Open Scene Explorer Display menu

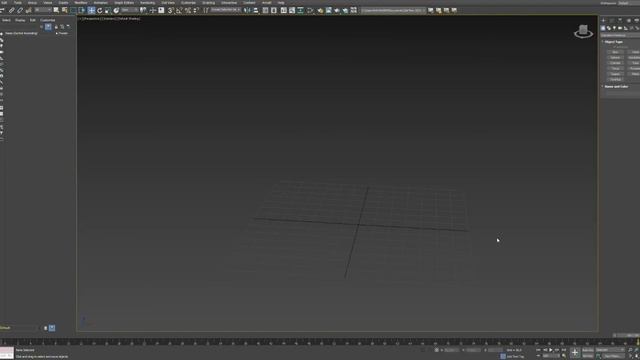pos(20,20)
